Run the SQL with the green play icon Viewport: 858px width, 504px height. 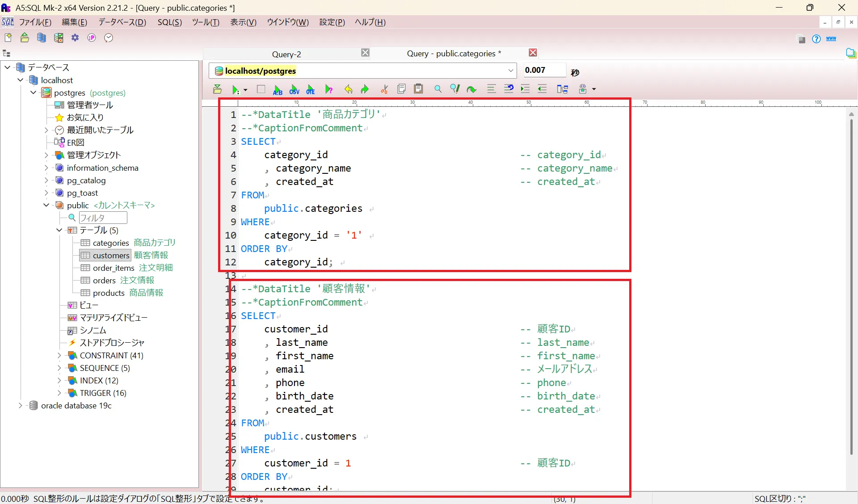[235, 89]
